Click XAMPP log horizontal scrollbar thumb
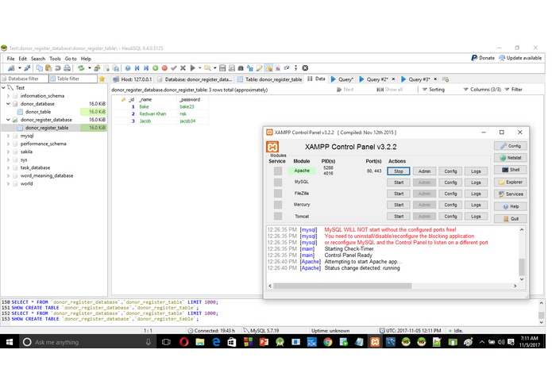 [342, 286]
